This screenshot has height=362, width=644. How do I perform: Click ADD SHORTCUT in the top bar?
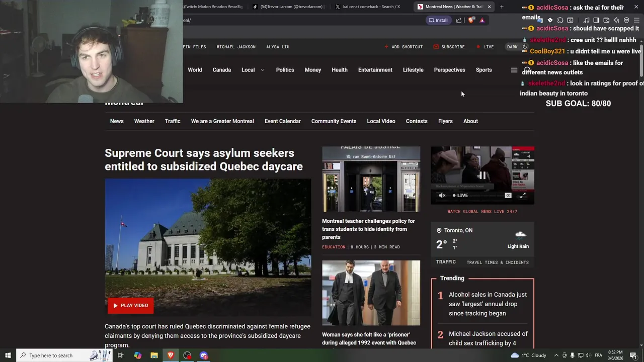coord(404,47)
